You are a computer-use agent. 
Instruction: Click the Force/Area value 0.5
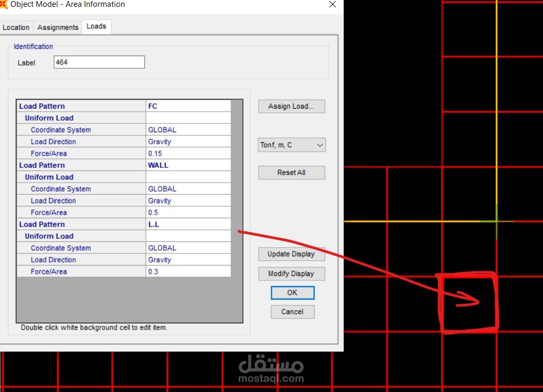[x=188, y=213]
